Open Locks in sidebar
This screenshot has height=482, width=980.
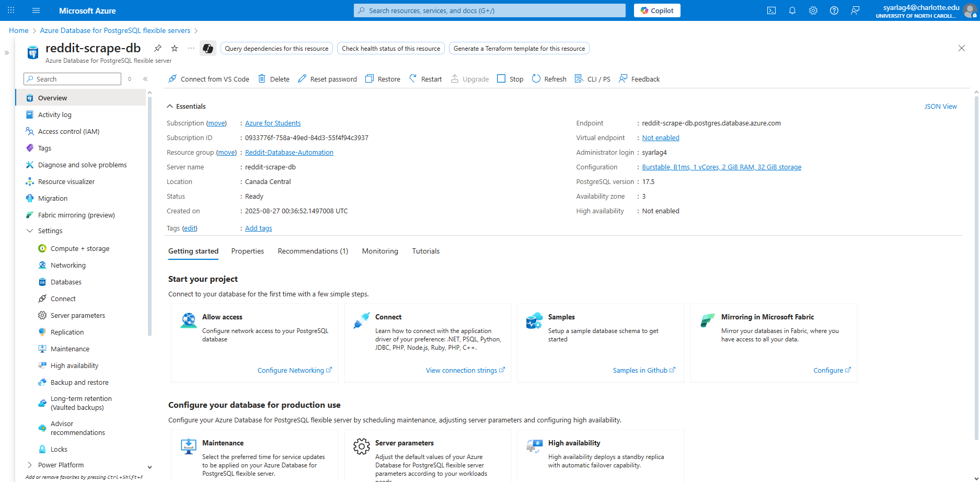coord(59,449)
